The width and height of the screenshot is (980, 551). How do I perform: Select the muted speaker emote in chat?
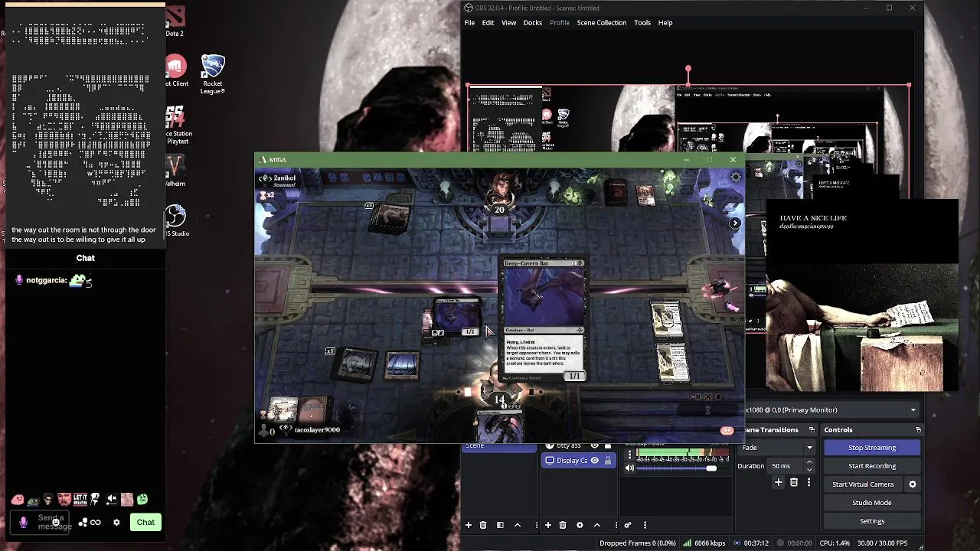[112, 500]
